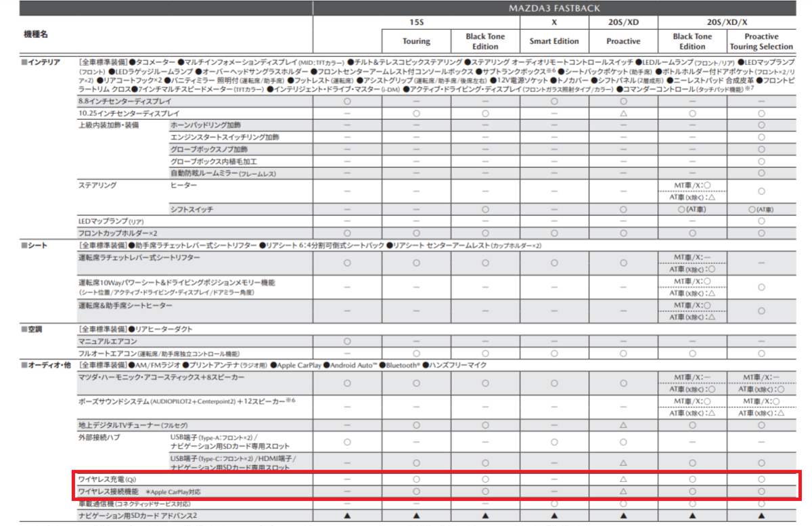Click the ホーンパッドリング加飾 row label
This screenshot has height=526, width=812.
click(x=205, y=125)
